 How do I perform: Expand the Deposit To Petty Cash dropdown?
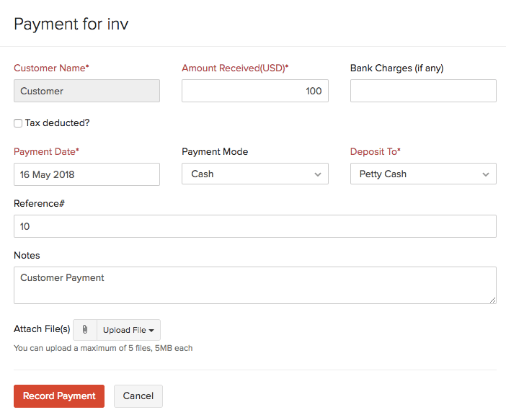pyautogui.click(x=423, y=174)
